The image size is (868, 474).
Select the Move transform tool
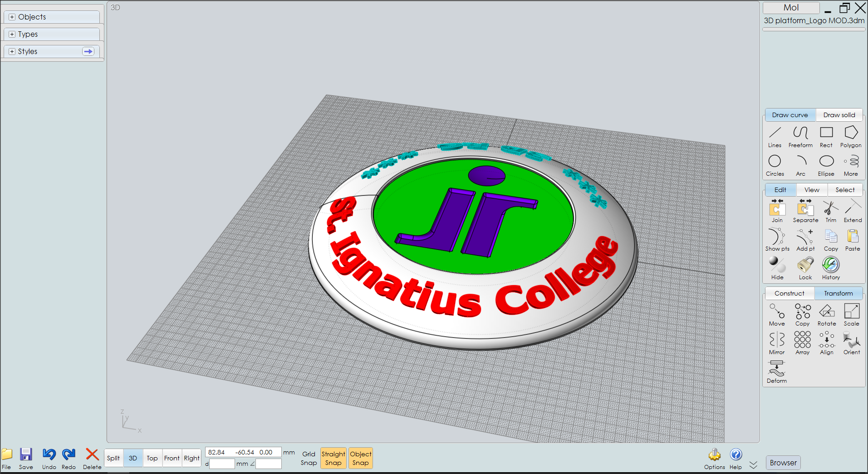[x=777, y=315]
